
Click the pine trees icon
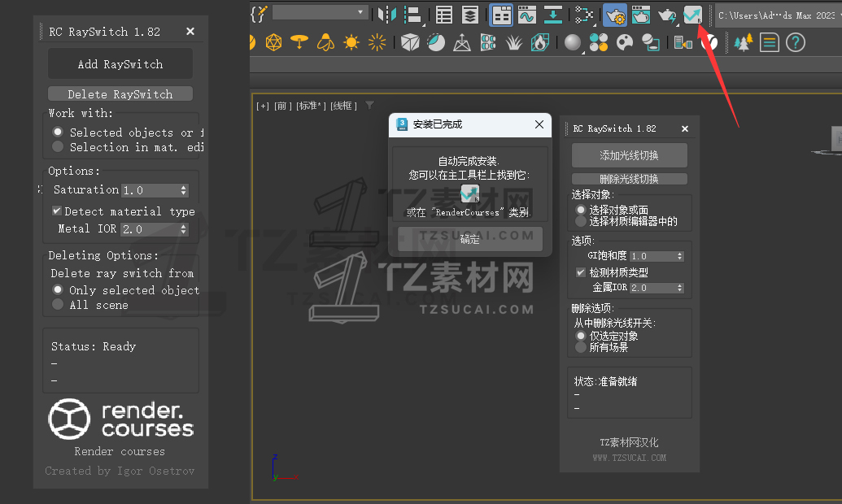(x=744, y=42)
